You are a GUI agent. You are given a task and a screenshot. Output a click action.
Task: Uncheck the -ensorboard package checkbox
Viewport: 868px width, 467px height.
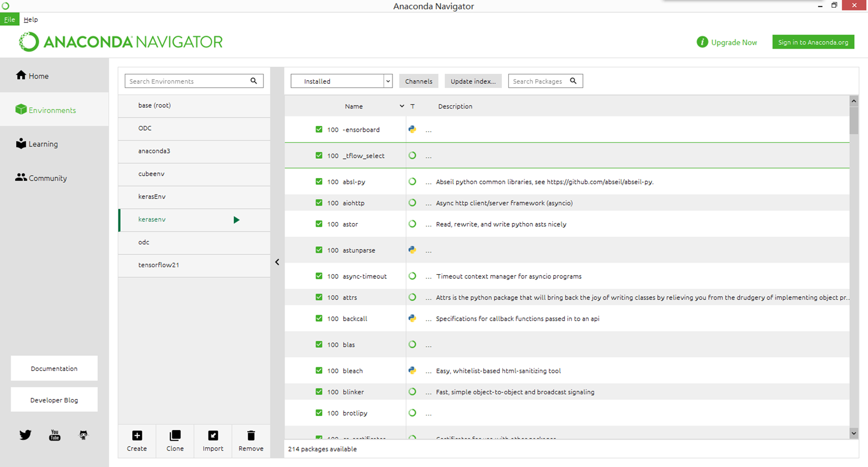[319, 129]
